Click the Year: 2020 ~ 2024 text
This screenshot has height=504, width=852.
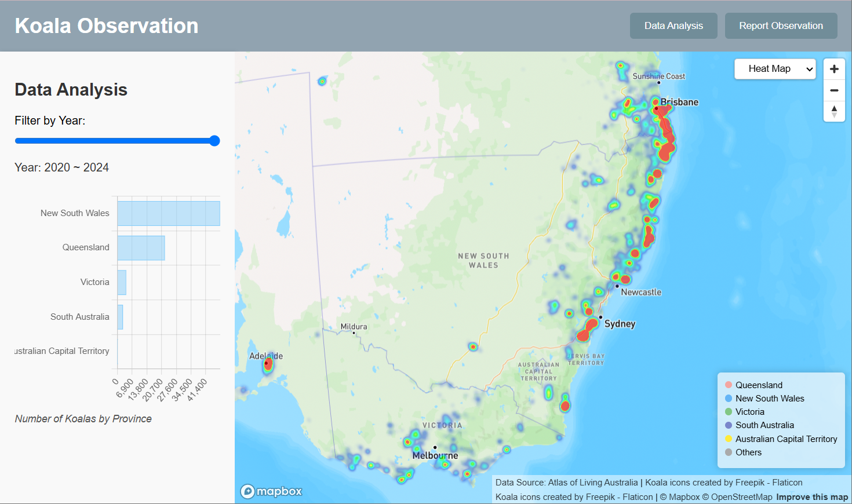61,167
